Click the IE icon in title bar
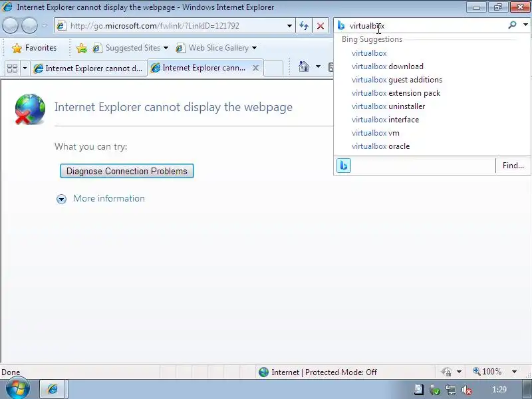This screenshot has height=399, width=532. pos(7,7)
